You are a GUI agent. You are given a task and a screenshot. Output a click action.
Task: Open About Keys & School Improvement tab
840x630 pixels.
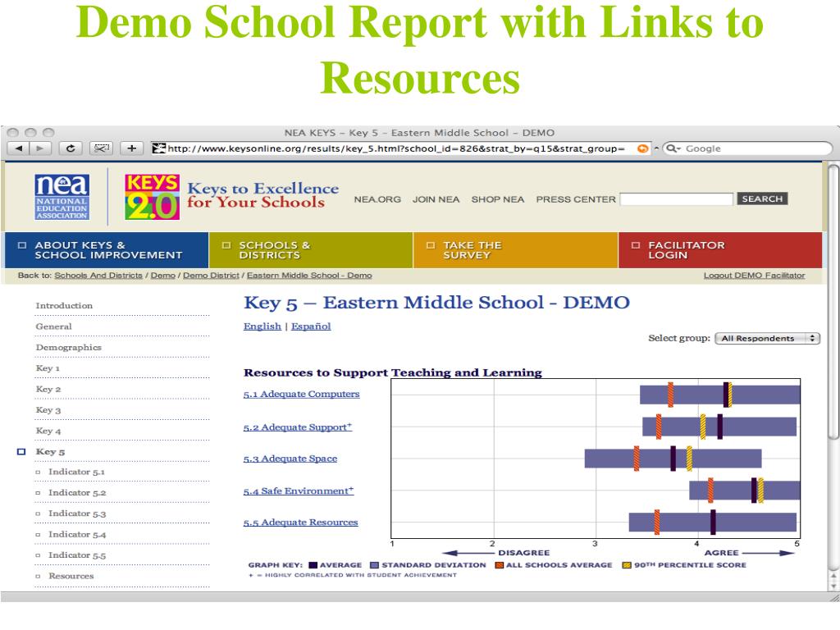[x=106, y=250]
